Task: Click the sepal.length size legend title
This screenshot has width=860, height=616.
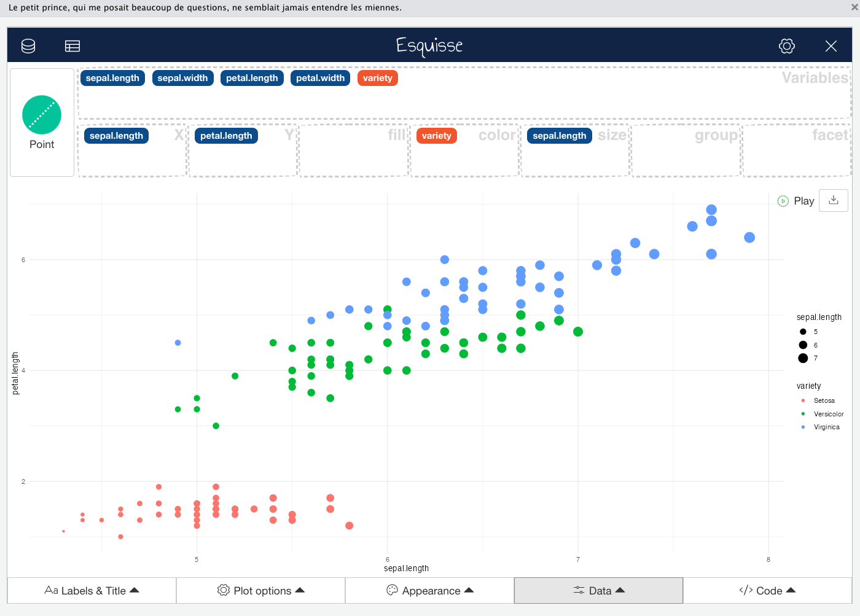Action: point(819,318)
